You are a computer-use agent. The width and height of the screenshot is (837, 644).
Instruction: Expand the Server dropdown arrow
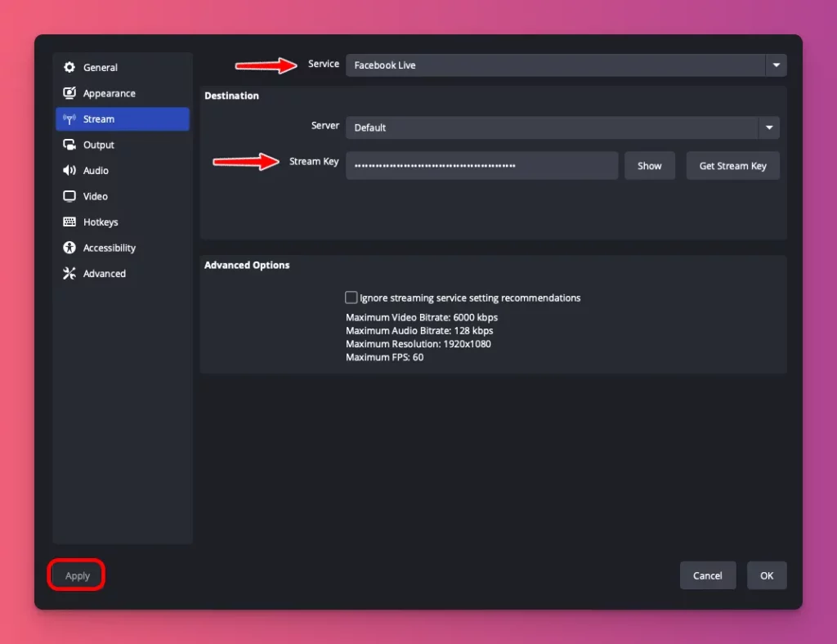768,127
